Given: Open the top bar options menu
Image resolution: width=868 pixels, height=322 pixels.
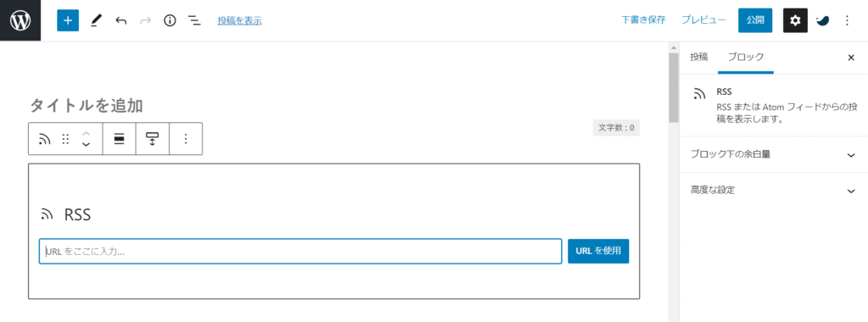Looking at the screenshot, I should pyautogui.click(x=847, y=20).
